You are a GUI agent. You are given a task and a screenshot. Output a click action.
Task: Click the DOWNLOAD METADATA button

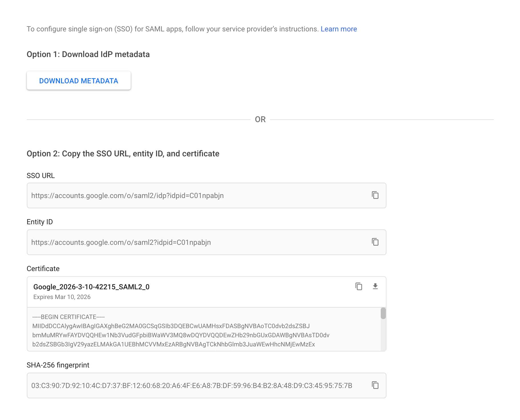click(x=79, y=81)
